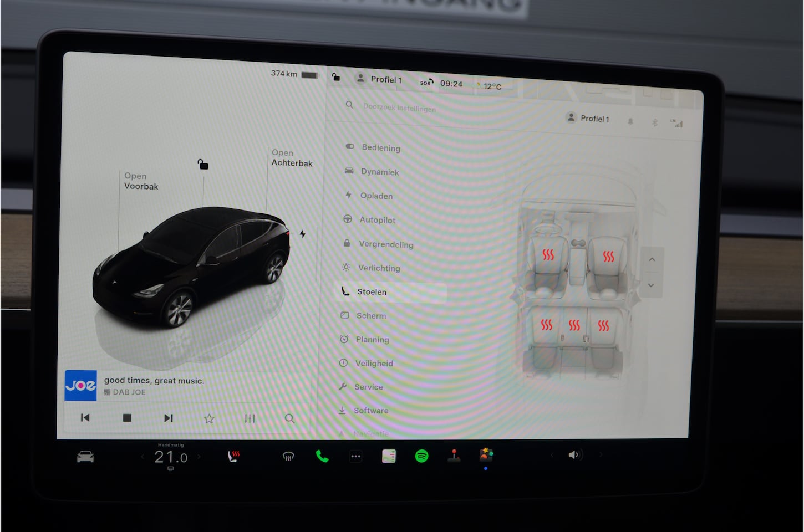Open the three-dots app launcher
Screen dimensions: 804x532
pos(355,457)
